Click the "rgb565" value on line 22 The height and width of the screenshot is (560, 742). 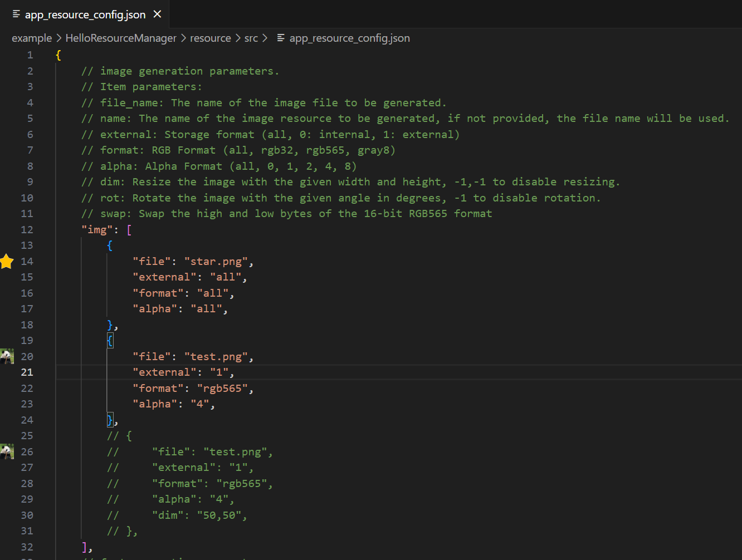click(222, 388)
